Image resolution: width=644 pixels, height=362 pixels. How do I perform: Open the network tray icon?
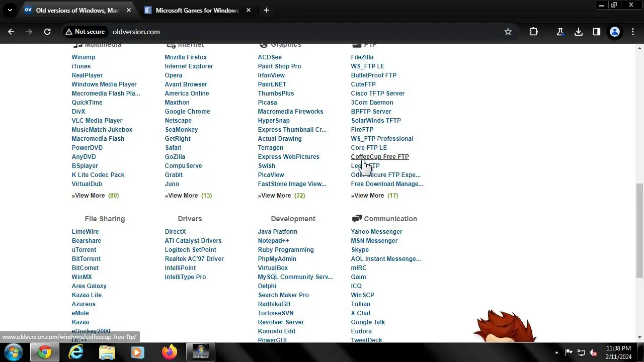tap(581, 352)
